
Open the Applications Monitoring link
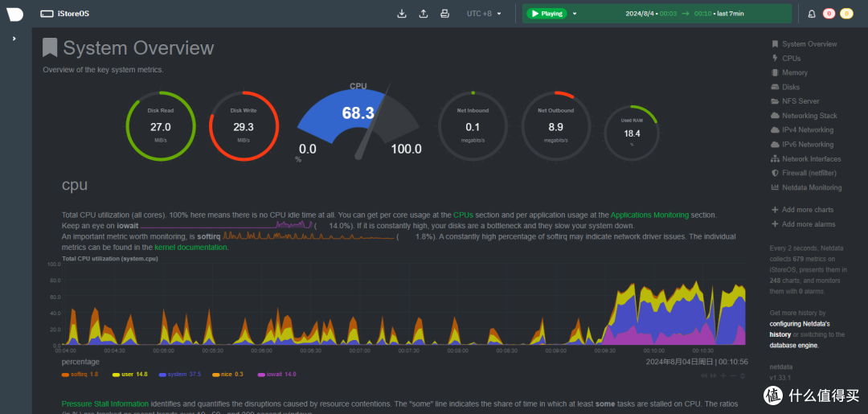(650, 215)
